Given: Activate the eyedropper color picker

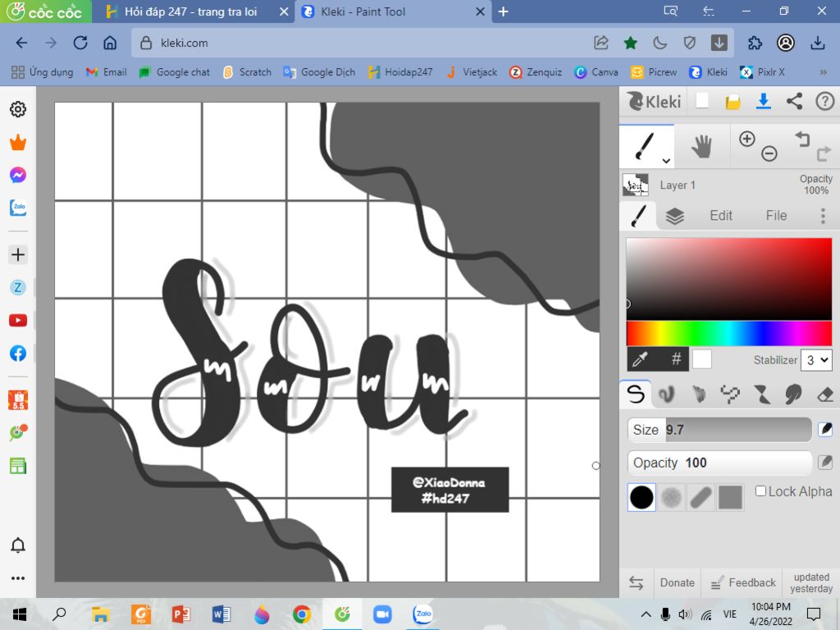Looking at the screenshot, I should (x=641, y=359).
